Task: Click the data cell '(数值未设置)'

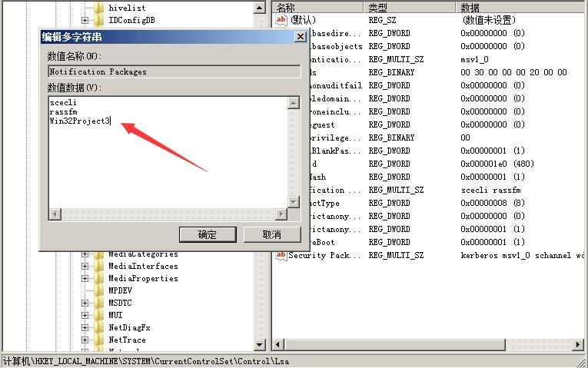Action: pos(489,20)
